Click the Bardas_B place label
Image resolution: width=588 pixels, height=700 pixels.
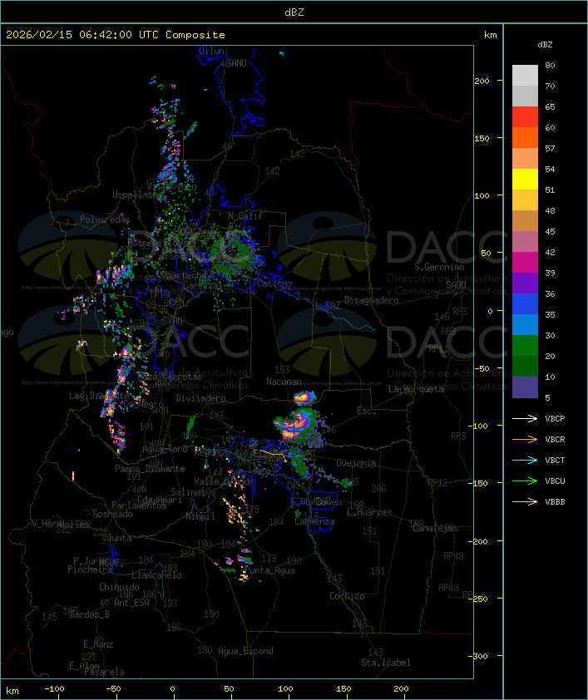[x=89, y=614]
